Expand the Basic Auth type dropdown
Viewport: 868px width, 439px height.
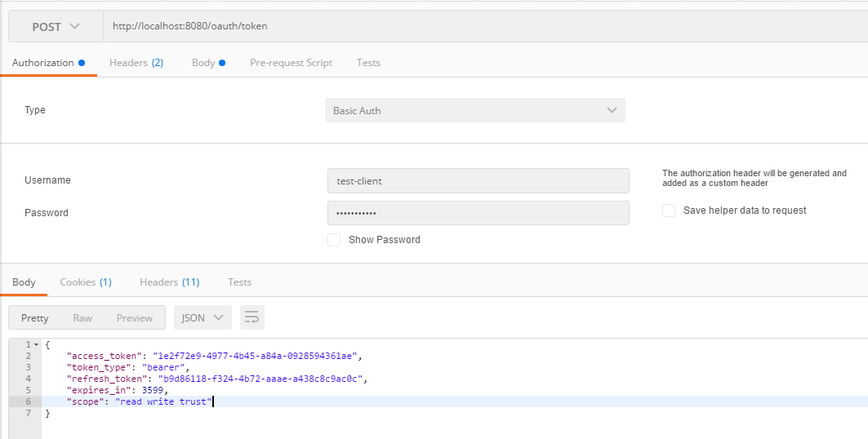475,111
